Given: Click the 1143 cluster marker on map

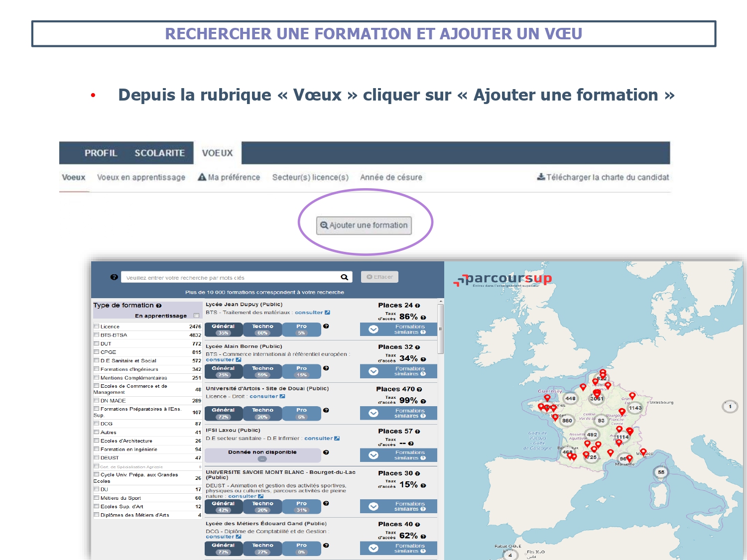Looking at the screenshot, I should [635, 408].
